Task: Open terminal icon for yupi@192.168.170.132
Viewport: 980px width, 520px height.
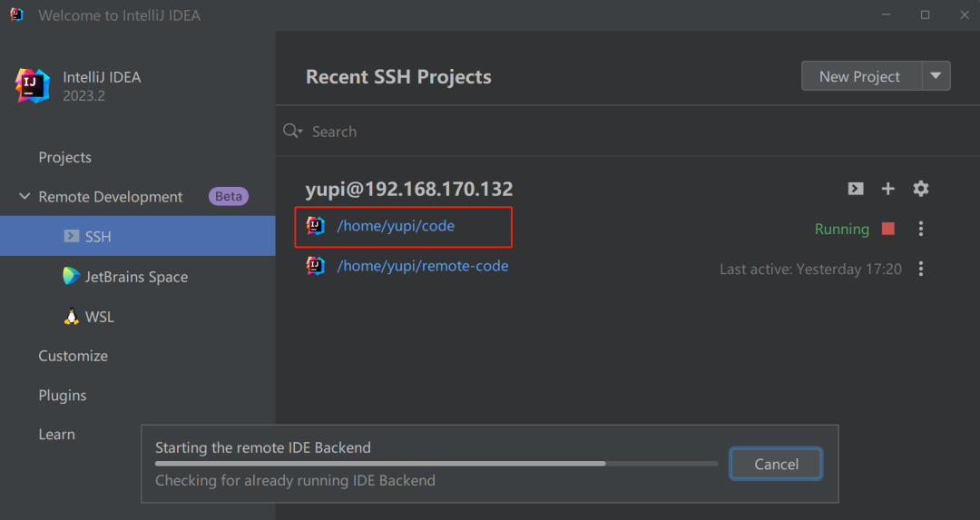Action: [x=856, y=189]
